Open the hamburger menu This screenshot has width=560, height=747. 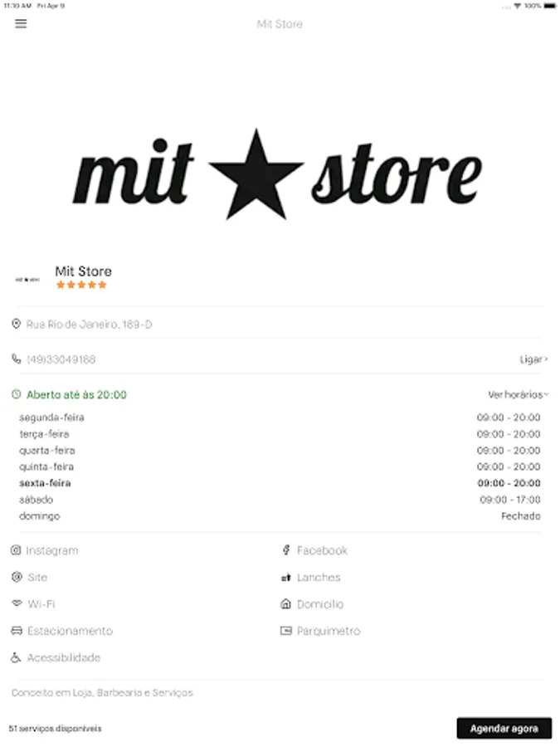[x=21, y=23]
